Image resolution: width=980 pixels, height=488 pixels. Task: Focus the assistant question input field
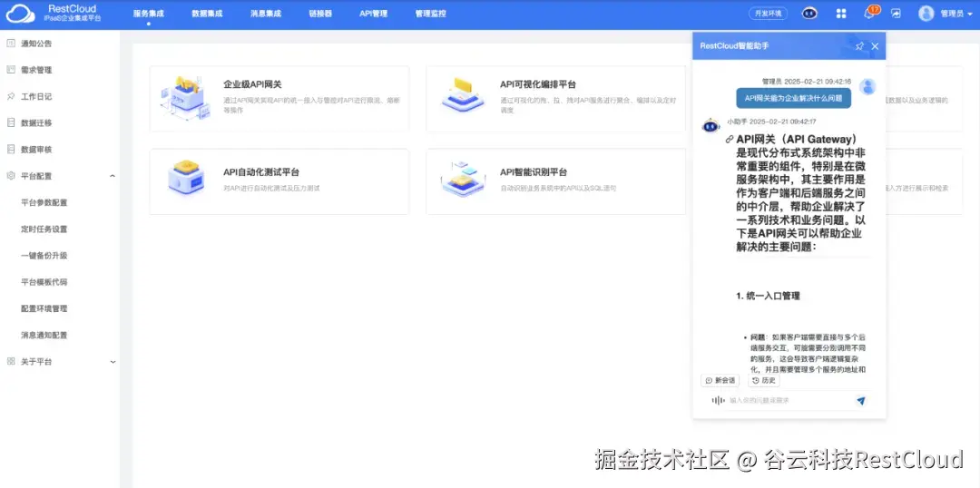pyautogui.click(x=790, y=401)
